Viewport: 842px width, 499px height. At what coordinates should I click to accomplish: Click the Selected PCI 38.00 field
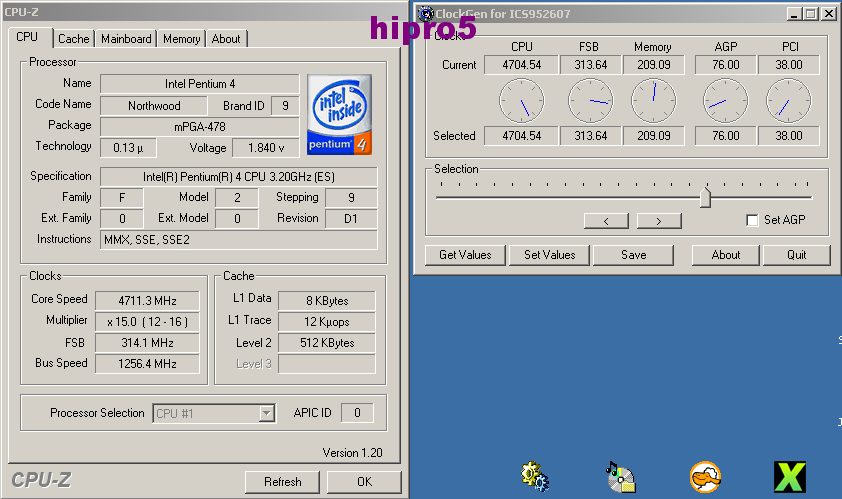pos(788,136)
